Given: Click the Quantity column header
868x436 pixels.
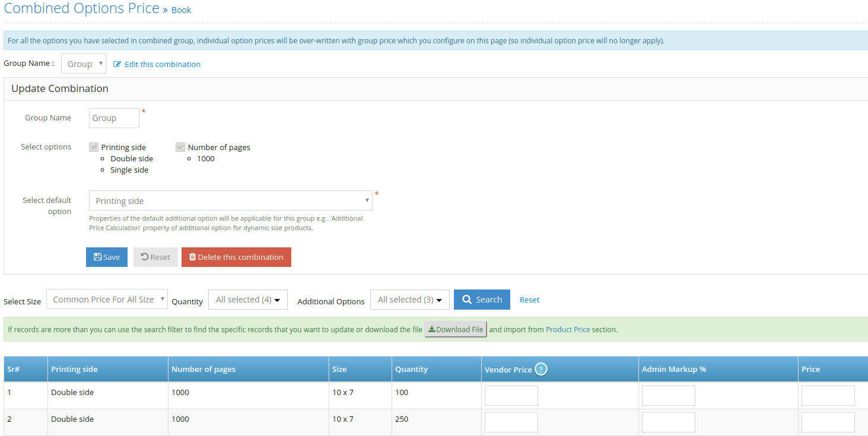Looking at the screenshot, I should [x=436, y=369].
